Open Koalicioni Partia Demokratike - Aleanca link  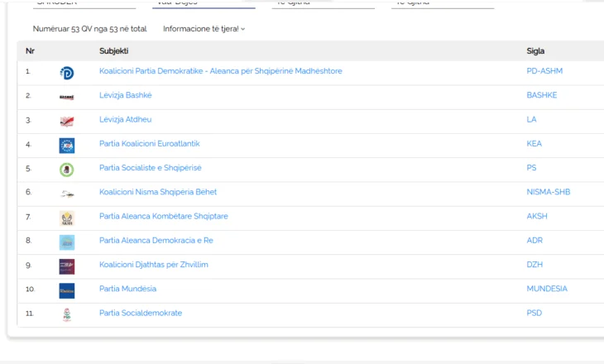pyautogui.click(x=221, y=71)
